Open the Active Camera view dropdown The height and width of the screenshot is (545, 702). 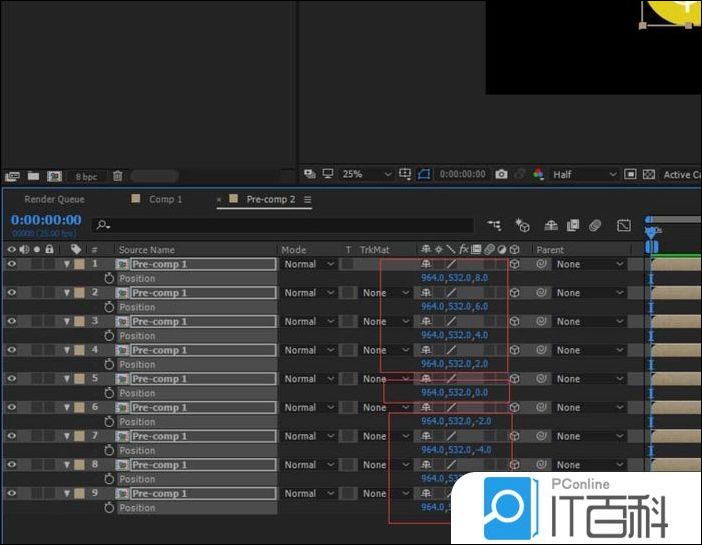681,175
